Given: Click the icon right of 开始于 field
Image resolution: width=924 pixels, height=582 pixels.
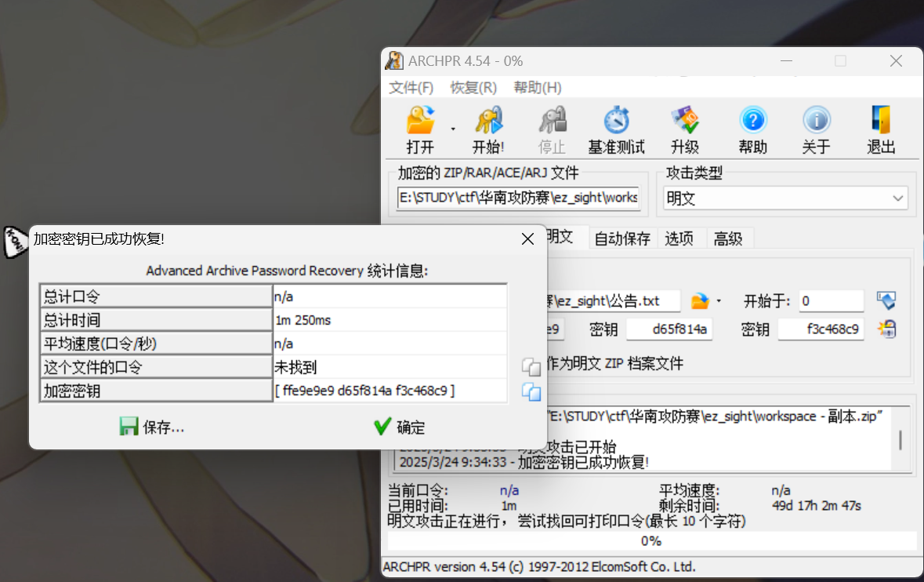Looking at the screenshot, I should (886, 300).
